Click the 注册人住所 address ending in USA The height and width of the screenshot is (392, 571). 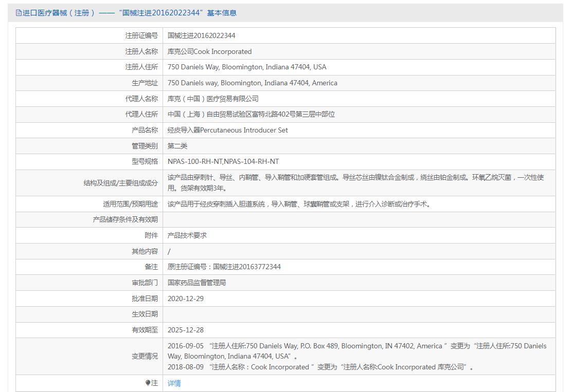247,67
